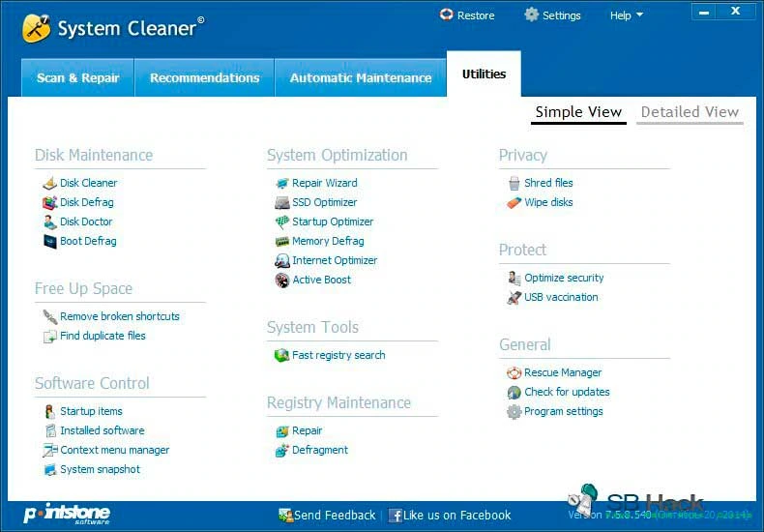Open the Help dropdown menu
The image size is (764, 532).
tap(626, 15)
